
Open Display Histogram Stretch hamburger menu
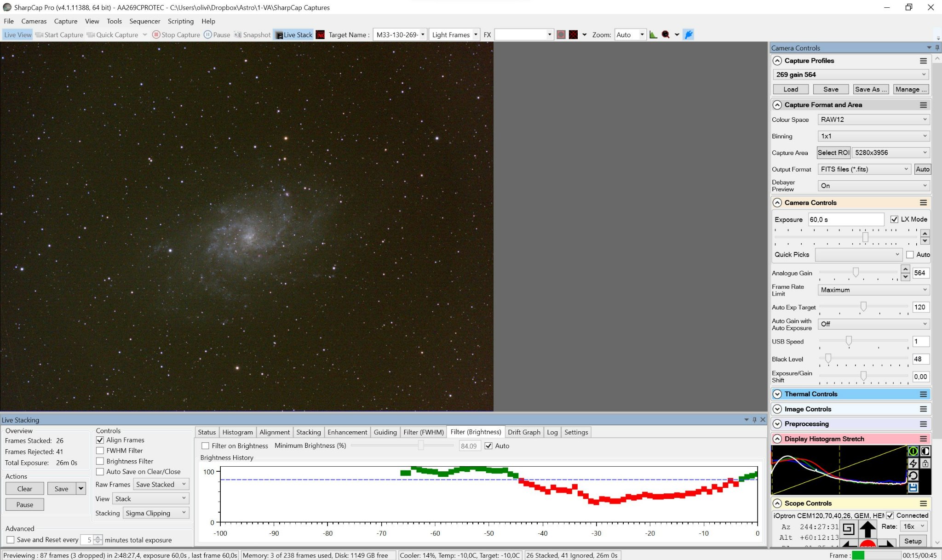pos(923,439)
